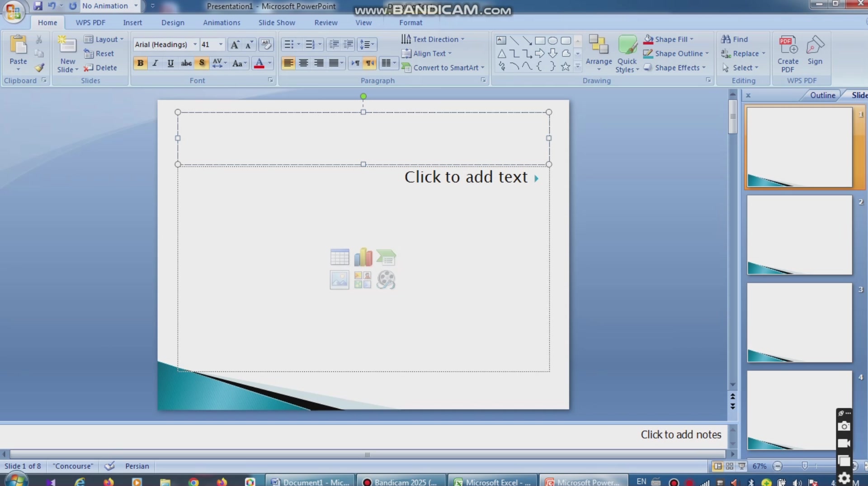Switch to the Outline pane tab
The width and height of the screenshot is (868, 486).
coord(822,95)
